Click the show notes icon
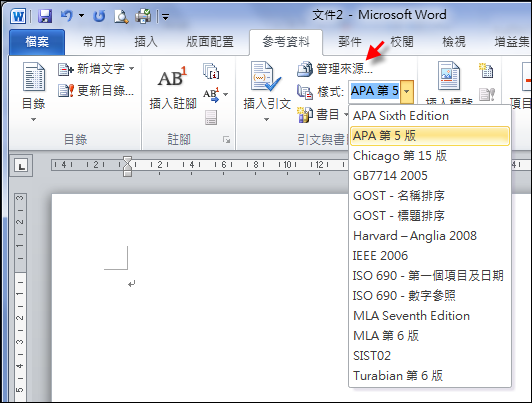The height and width of the screenshot is (403, 532). click(x=211, y=118)
